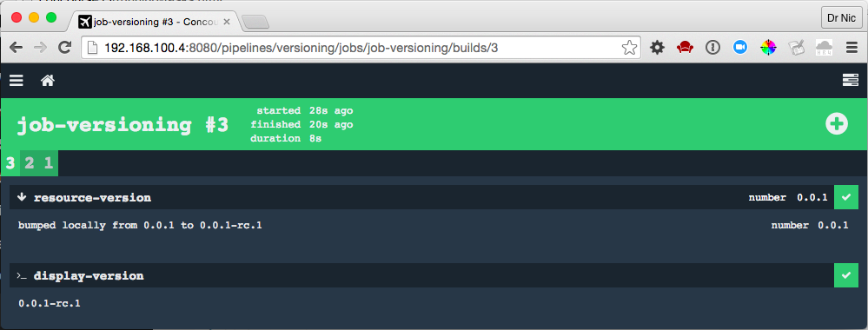868x330 pixels.
Task: Click the green macOS zoom button
Action: pos(51,17)
